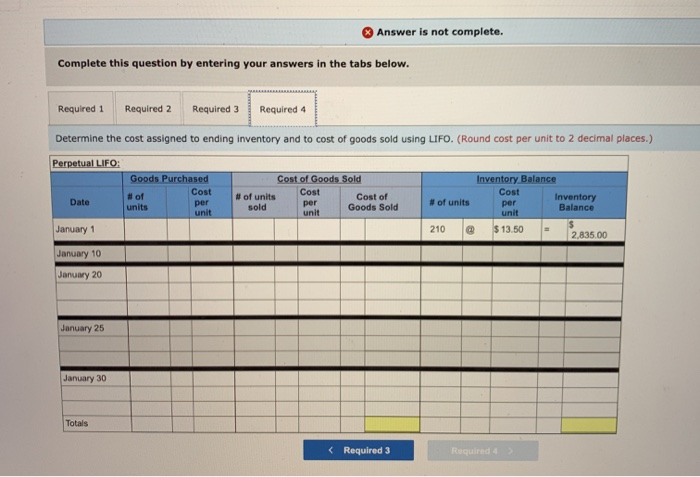700x477 pixels.
Task: Open the Required 1 tab
Action: (81, 109)
